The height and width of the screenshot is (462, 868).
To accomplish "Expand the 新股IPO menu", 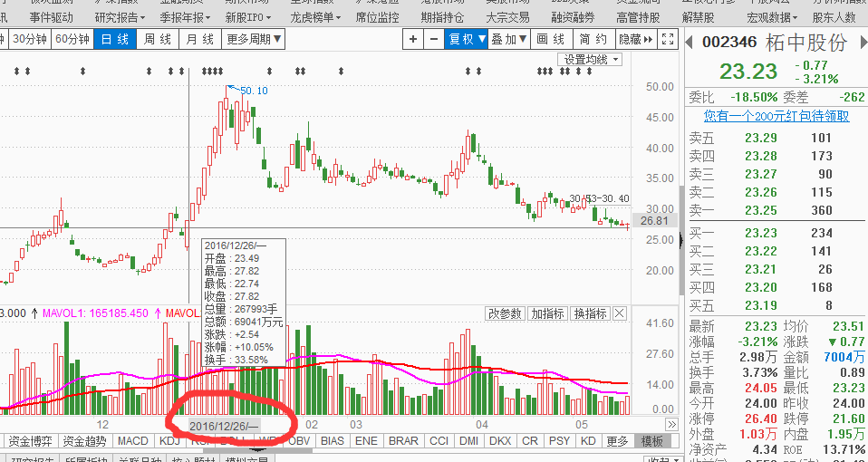I will 248,17.
